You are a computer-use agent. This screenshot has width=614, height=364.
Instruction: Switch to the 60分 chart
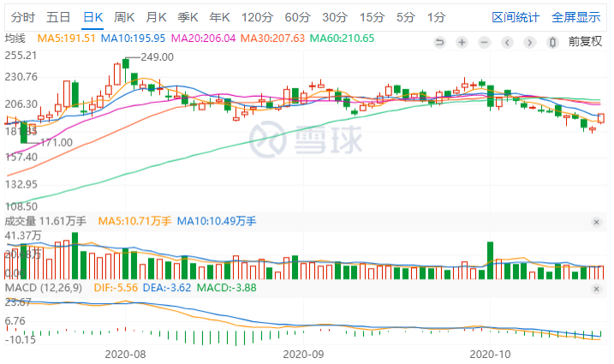coord(298,17)
